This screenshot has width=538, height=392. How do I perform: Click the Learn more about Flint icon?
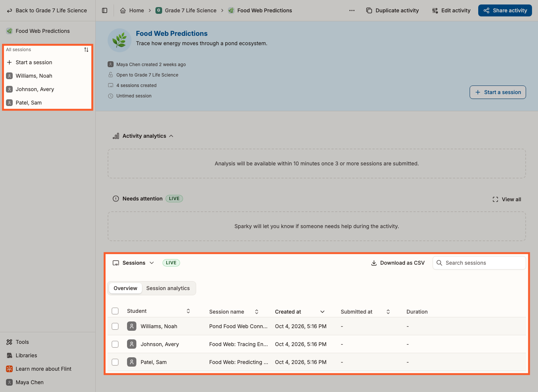pos(9,369)
